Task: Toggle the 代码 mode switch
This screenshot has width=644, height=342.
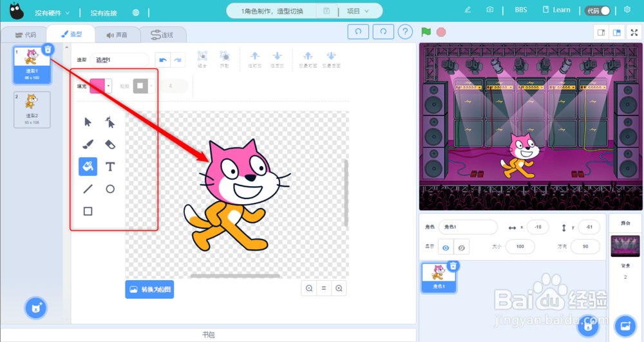Action: click(598, 11)
